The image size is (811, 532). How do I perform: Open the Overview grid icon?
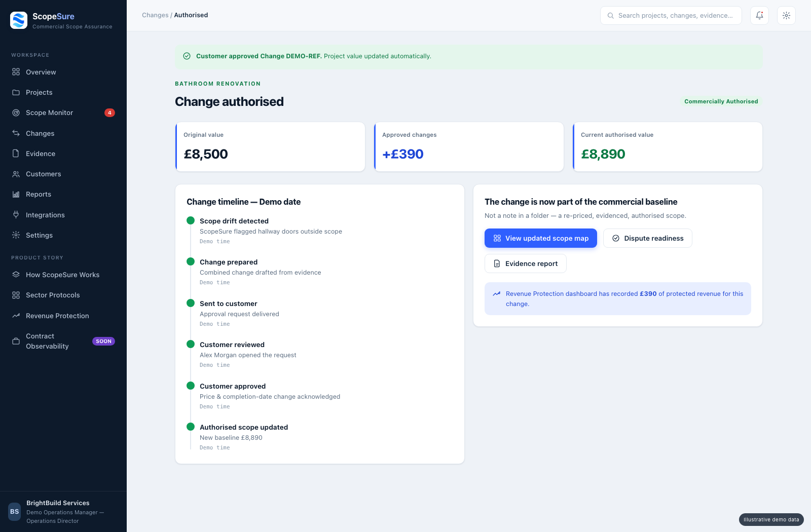point(16,72)
